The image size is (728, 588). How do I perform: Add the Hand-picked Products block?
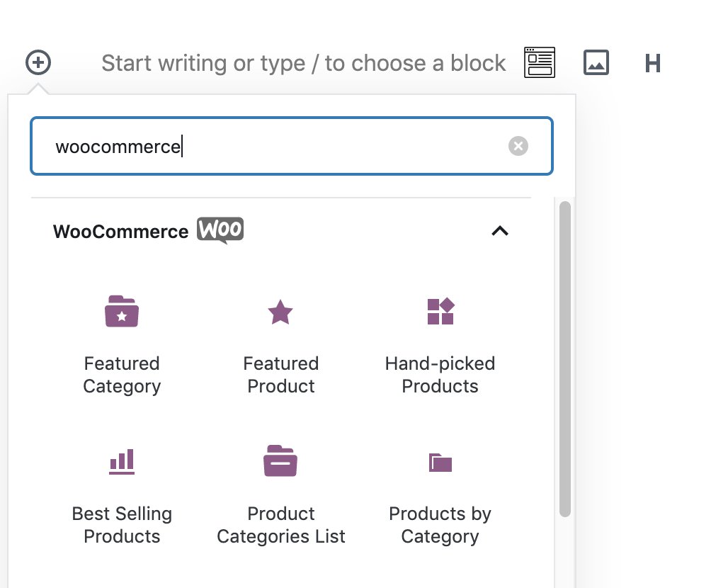(440, 344)
